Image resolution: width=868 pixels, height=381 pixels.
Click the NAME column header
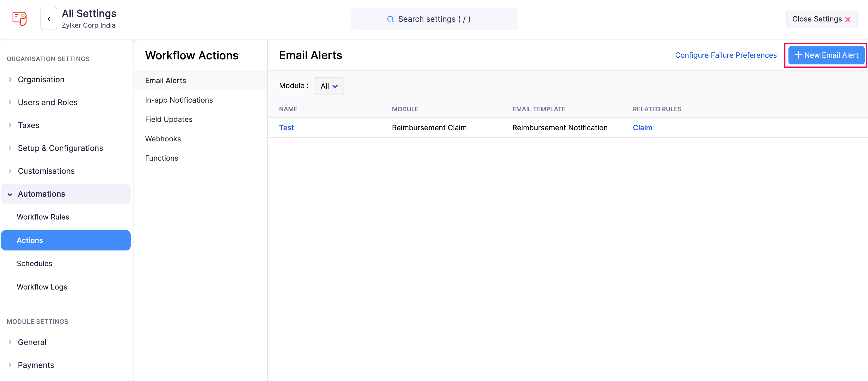(x=288, y=109)
